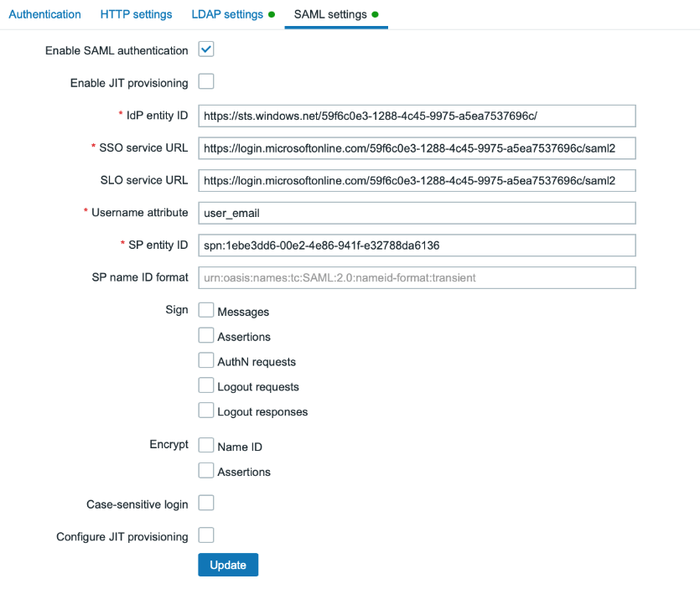Focus the SSO service URL field
This screenshot has height=589, width=700.
417,148
